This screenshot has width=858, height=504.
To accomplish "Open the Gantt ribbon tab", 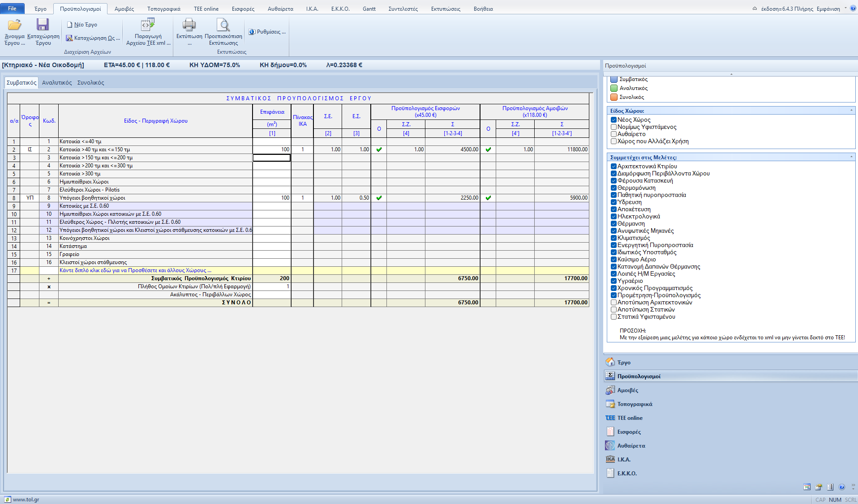I will click(369, 9).
